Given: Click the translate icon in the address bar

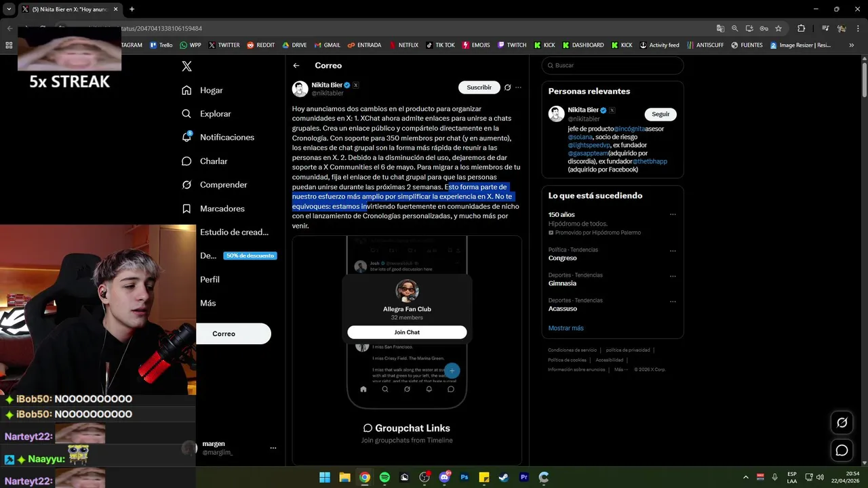Looking at the screenshot, I should tap(720, 28).
